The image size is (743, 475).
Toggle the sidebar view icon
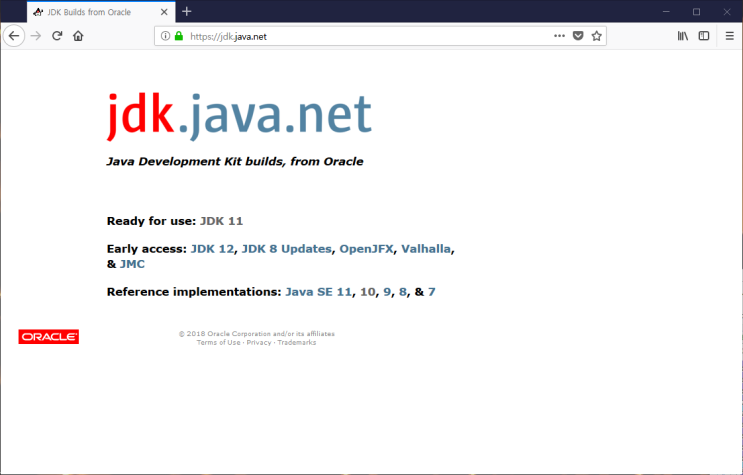[704, 35]
